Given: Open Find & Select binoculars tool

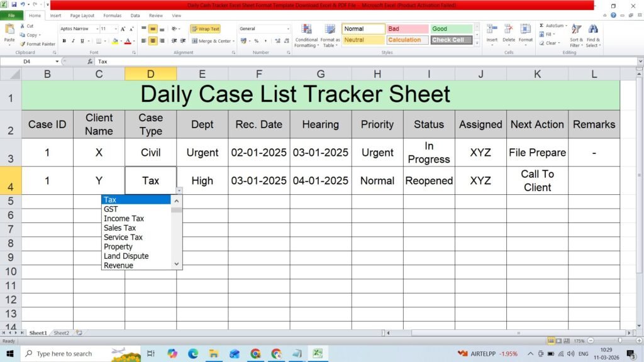Looking at the screenshot, I should coord(593,36).
